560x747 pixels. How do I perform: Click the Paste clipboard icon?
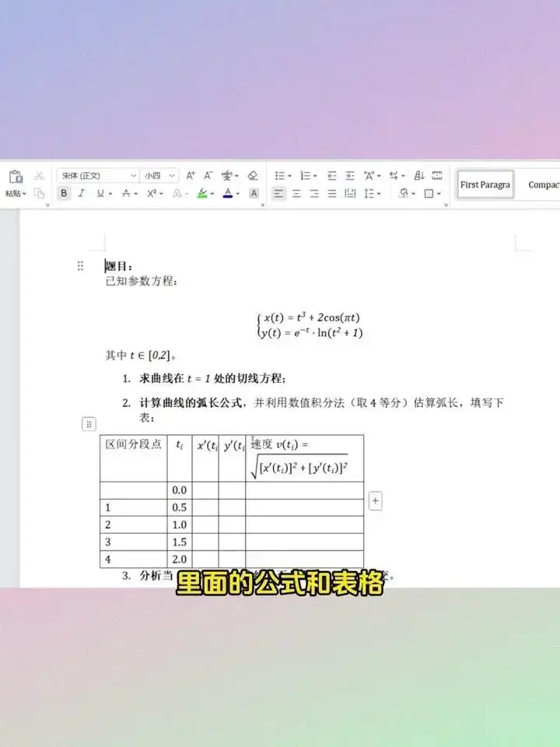coord(16,177)
